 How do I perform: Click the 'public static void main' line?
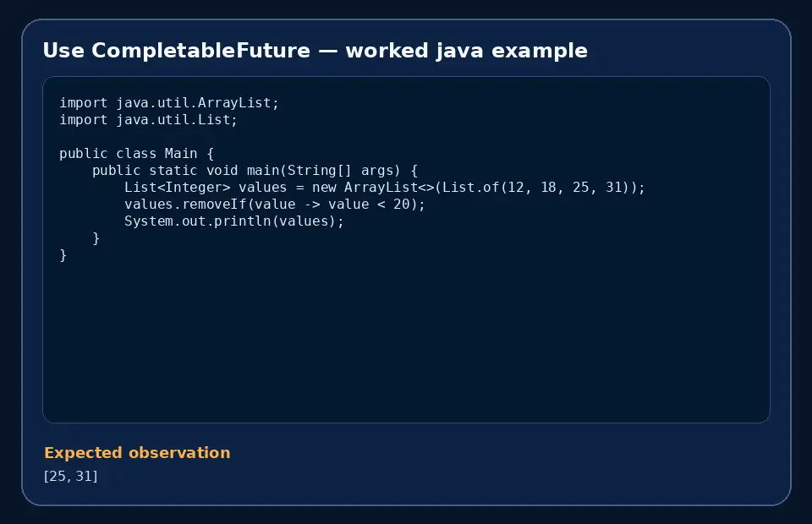[255, 171]
